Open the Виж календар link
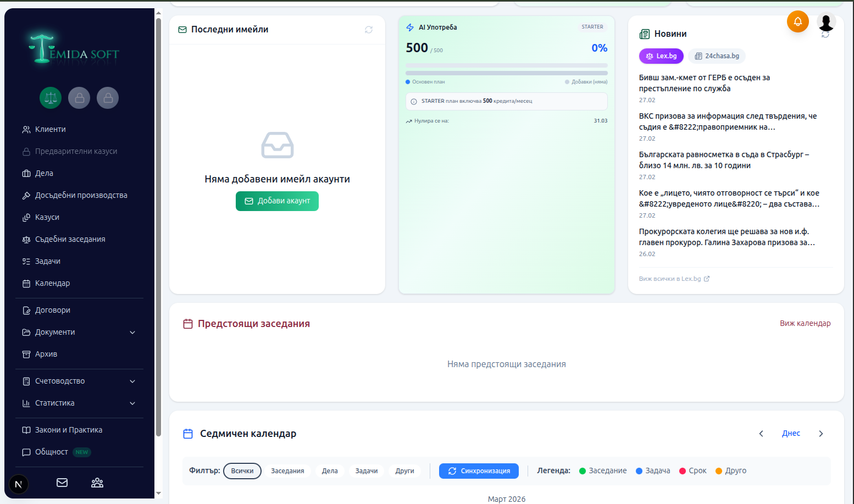 (x=805, y=323)
